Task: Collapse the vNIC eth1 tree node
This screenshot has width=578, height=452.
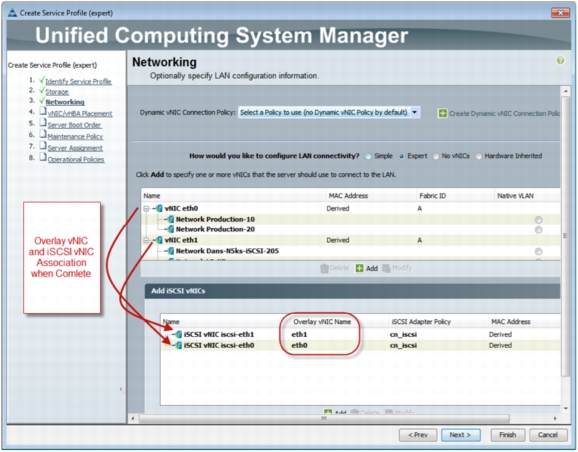Action: click(x=146, y=240)
